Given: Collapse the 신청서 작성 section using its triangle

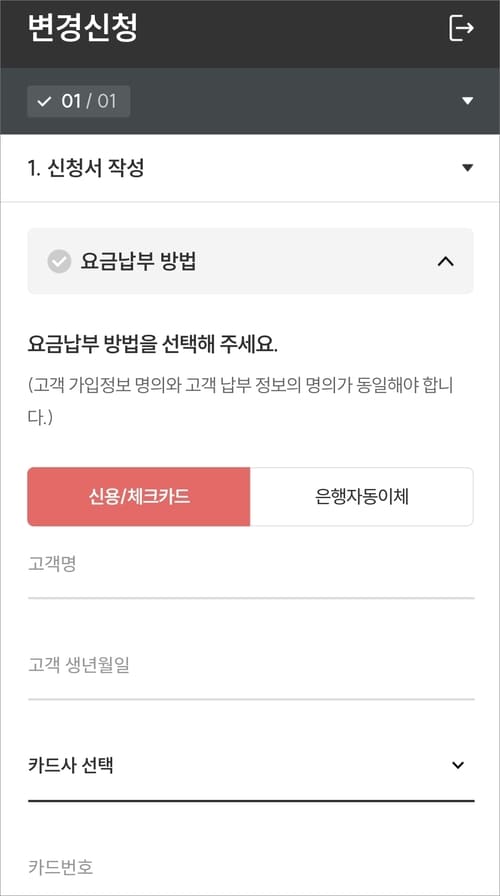Looking at the screenshot, I should pos(467,168).
